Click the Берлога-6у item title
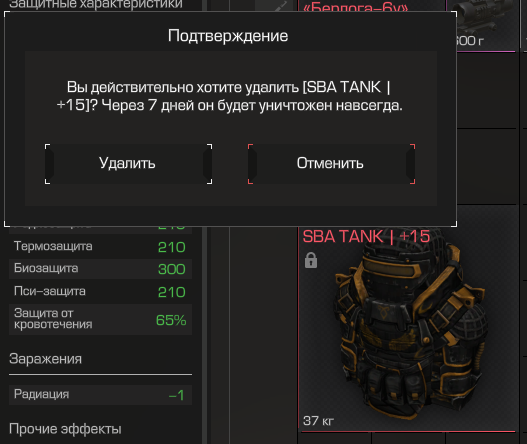 356,7
